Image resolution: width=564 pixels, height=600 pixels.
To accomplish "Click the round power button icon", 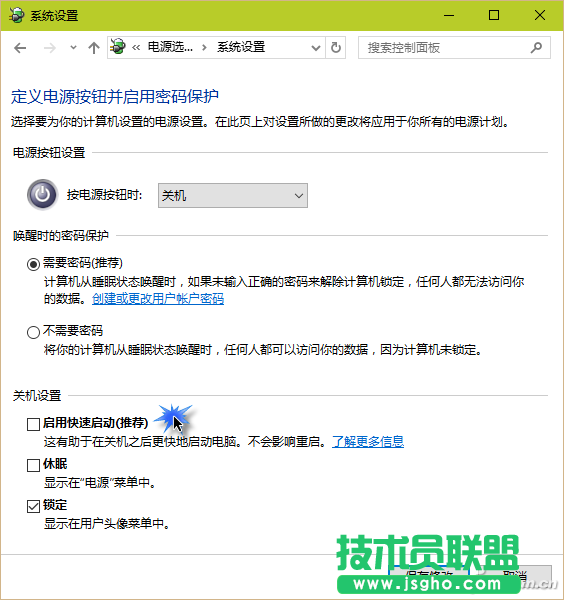I will (x=42, y=194).
